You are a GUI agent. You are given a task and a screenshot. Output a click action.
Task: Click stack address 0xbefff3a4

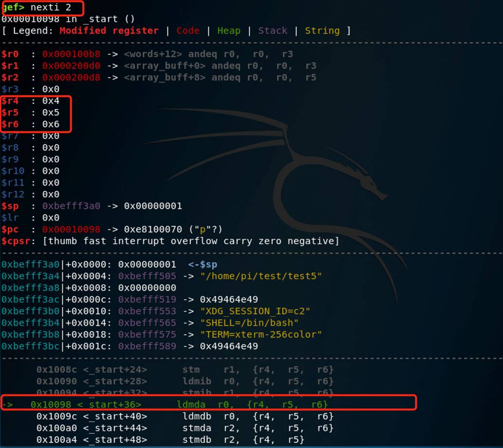point(31,276)
